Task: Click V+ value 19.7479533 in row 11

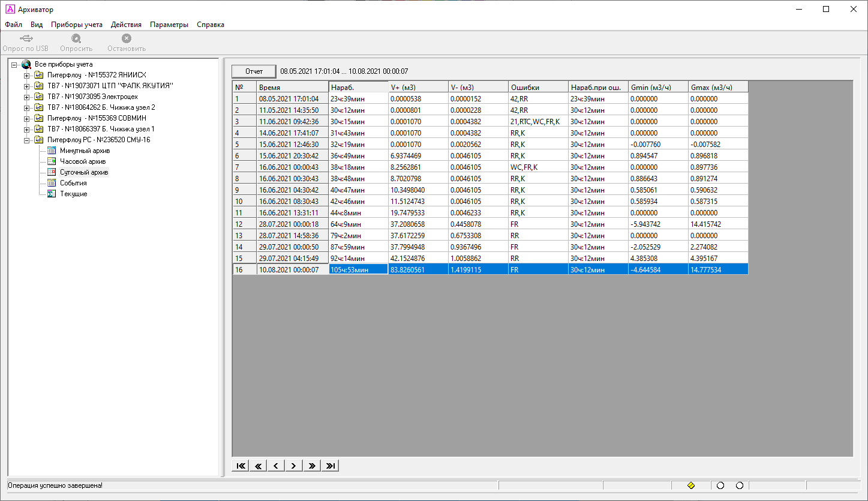Action: point(419,212)
